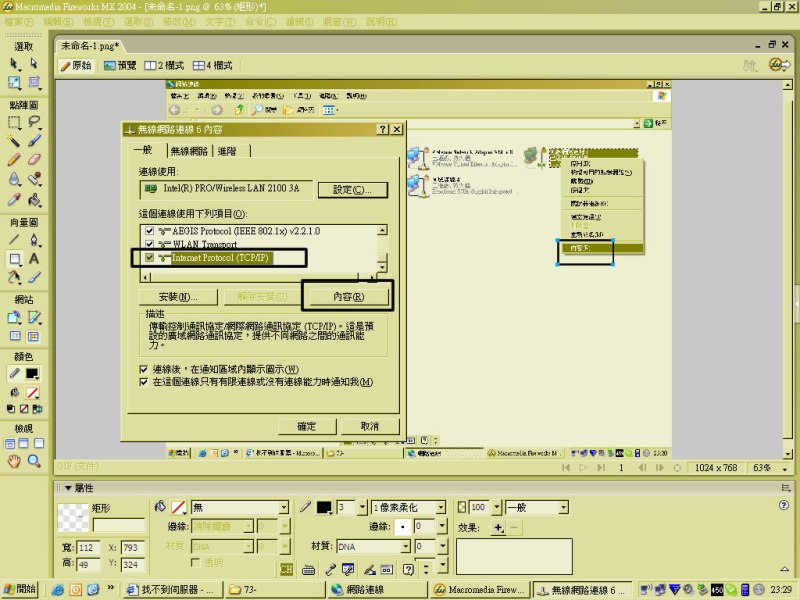800x600 pixels.
Task: Click X position field showing 793
Action: point(132,547)
